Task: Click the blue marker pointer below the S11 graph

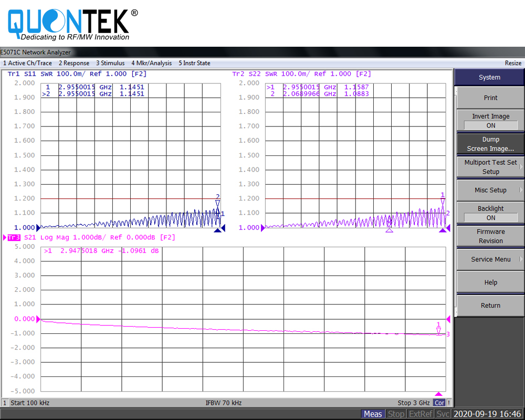Action: pyautogui.click(x=218, y=230)
